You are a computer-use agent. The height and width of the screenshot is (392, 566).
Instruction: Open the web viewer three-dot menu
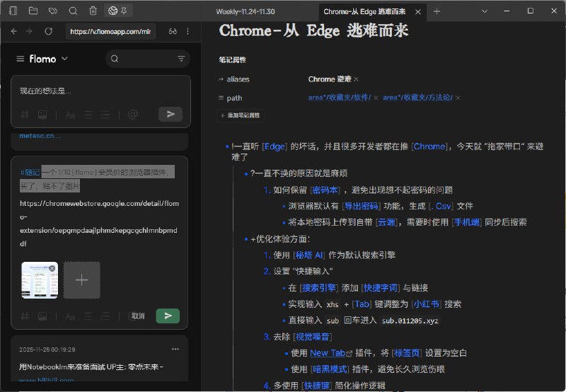click(188, 31)
